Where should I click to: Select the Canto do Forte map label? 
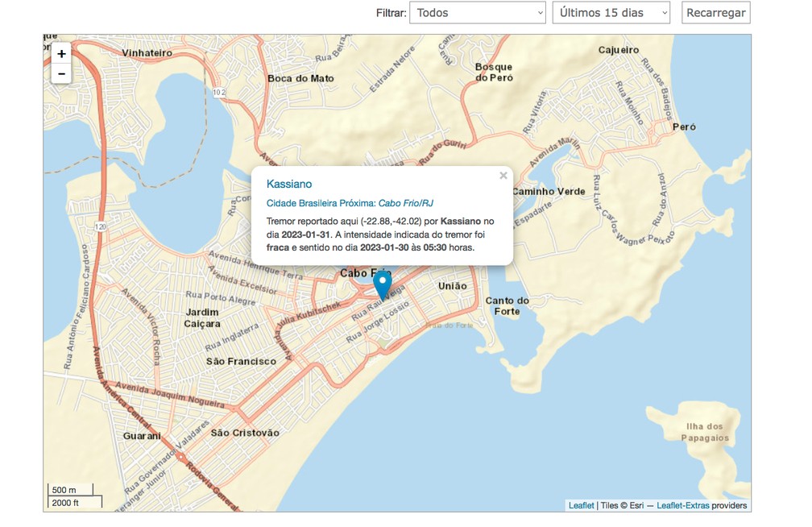point(507,305)
